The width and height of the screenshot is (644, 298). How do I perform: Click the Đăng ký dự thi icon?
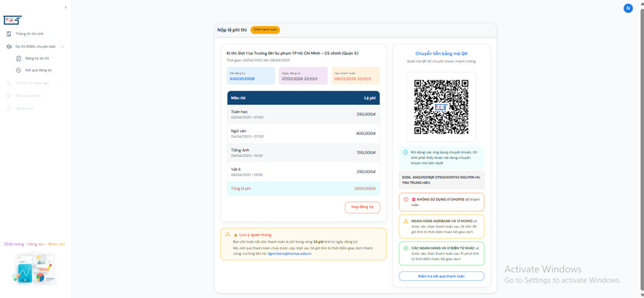[x=18, y=59]
